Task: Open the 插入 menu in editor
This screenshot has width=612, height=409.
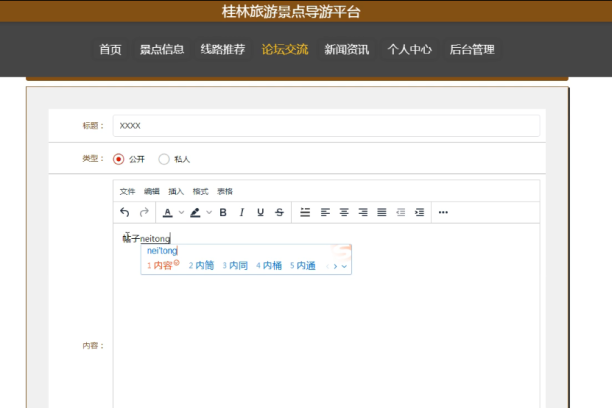Action: (176, 191)
